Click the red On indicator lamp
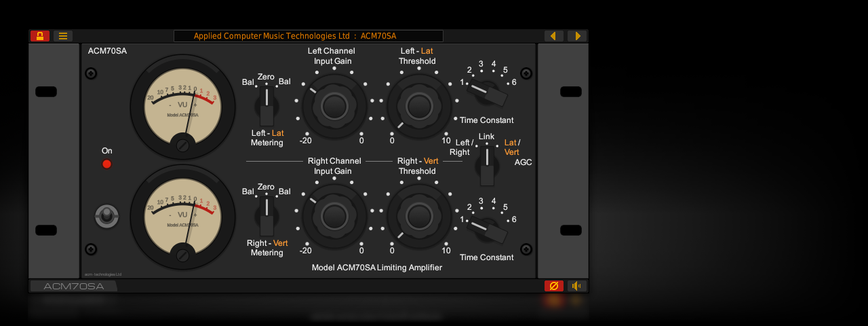 pyautogui.click(x=106, y=164)
